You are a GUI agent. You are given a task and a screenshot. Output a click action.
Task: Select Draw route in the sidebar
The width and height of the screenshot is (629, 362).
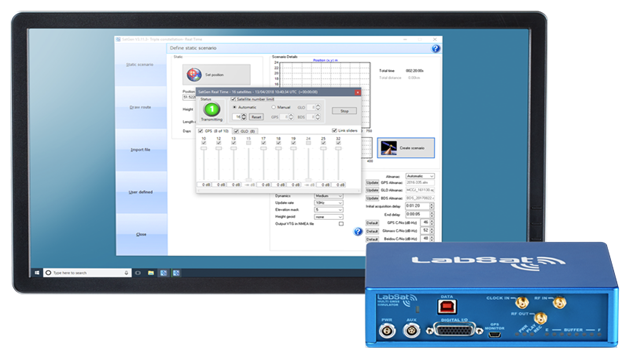coord(140,107)
